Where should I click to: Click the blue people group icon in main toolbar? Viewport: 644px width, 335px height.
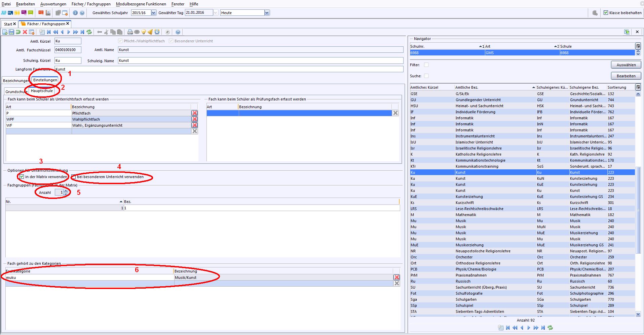click(x=4, y=13)
